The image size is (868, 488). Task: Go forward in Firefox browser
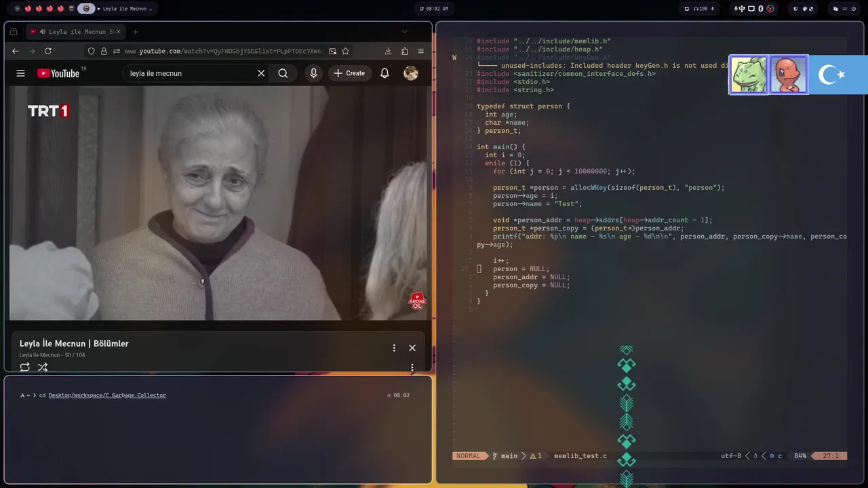pos(31,51)
